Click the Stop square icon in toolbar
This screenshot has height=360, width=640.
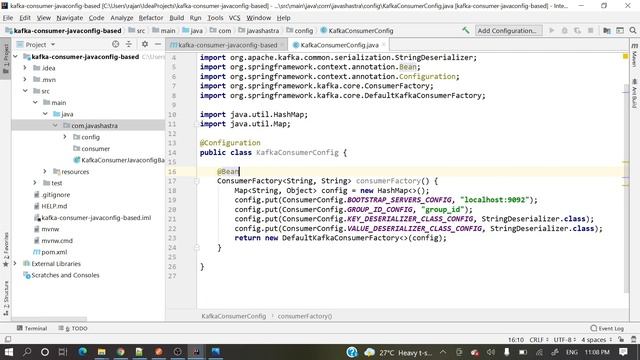(590, 31)
